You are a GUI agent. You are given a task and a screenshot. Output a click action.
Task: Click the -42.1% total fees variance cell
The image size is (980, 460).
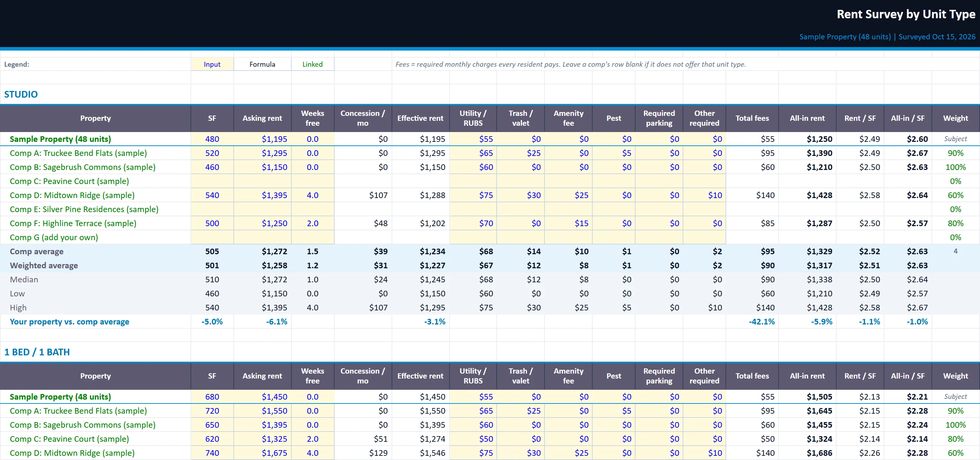point(752,322)
